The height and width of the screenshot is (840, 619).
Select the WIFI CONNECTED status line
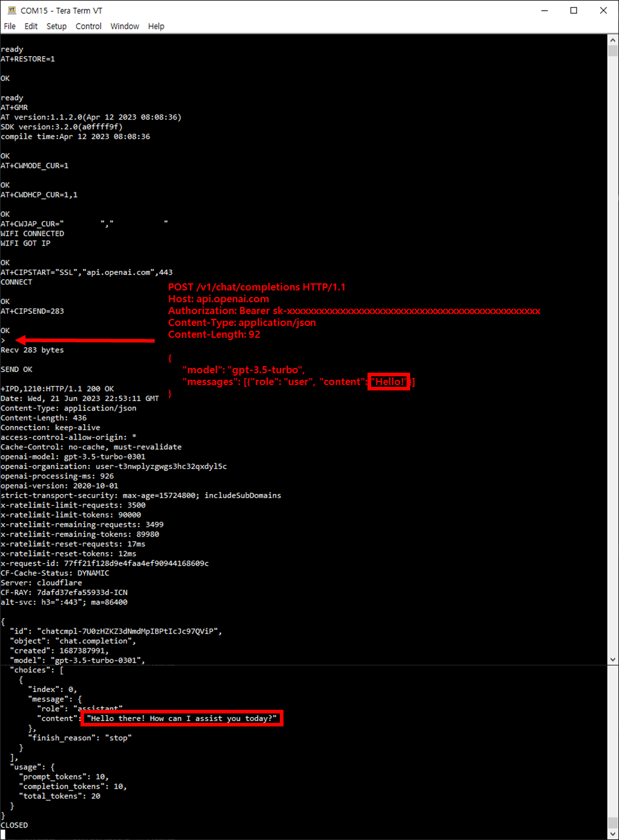click(x=33, y=234)
